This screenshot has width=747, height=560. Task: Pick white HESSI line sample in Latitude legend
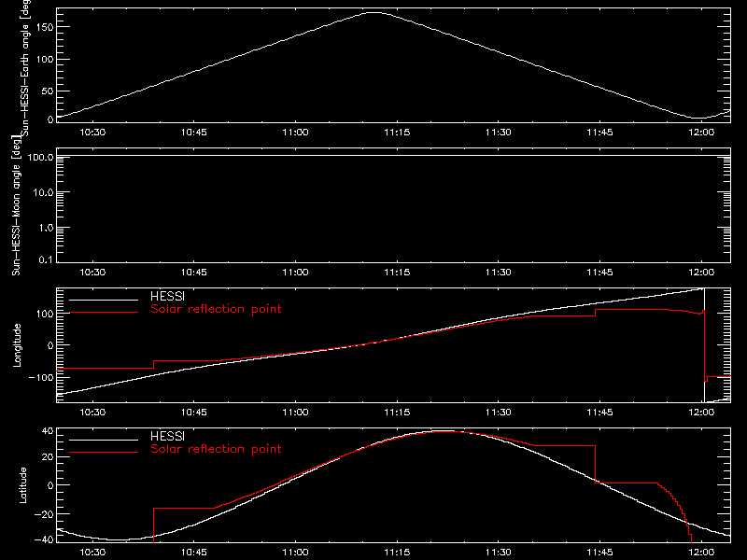tap(104, 440)
